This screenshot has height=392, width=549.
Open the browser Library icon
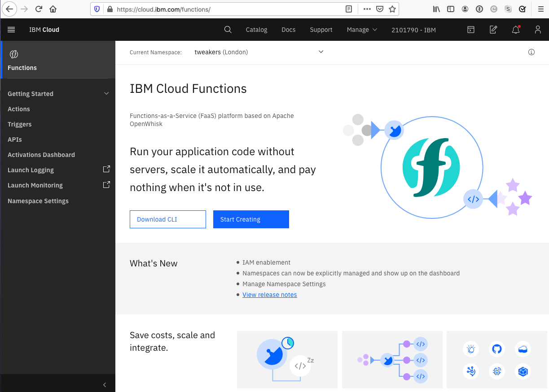pyautogui.click(x=436, y=9)
